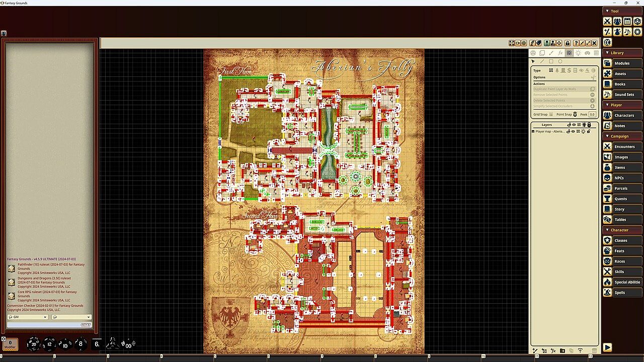
Task: Click the Peek value field
Action: pyautogui.click(x=592, y=115)
